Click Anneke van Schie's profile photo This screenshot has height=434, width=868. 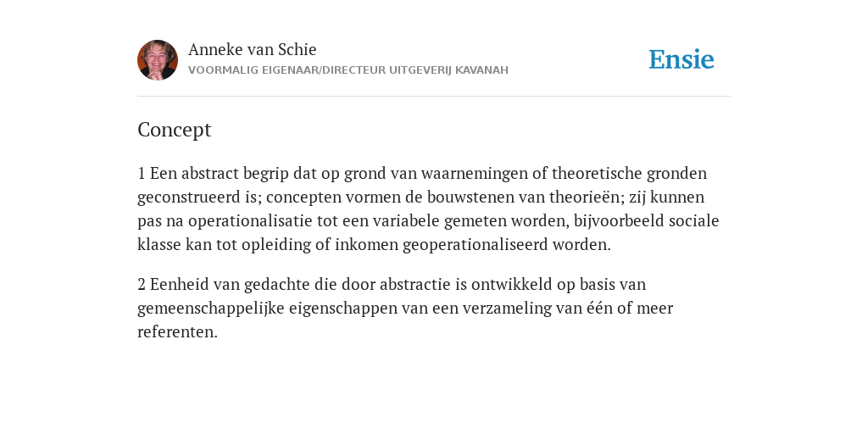pos(158,60)
